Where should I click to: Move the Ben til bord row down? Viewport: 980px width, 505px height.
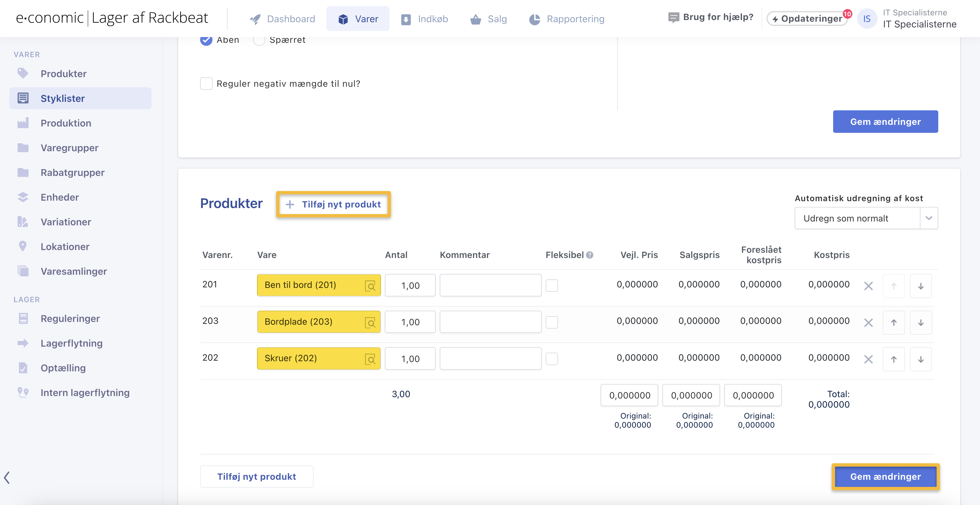(x=920, y=286)
